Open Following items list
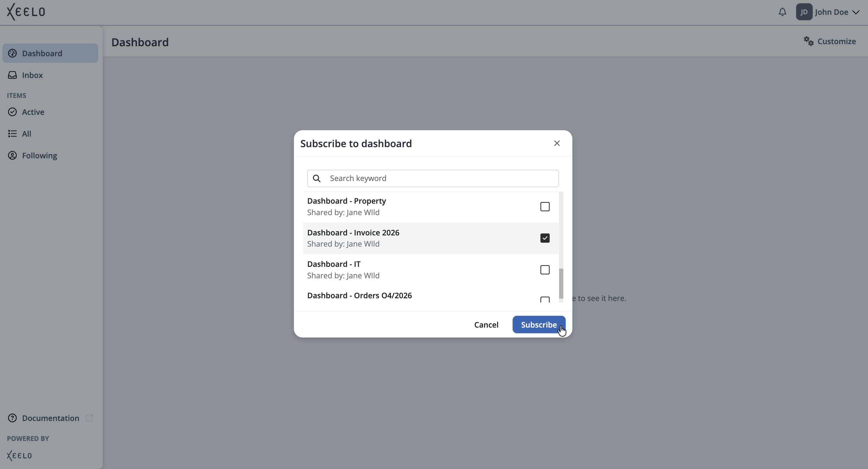Image resolution: width=868 pixels, height=469 pixels. [x=40, y=155]
